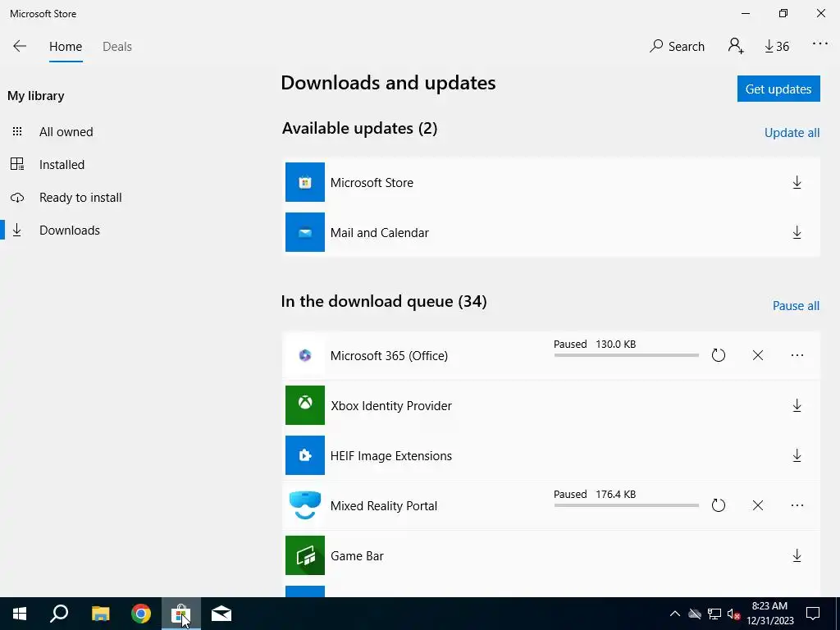
Task: Click the All owned grid icon
Action: pyautogui.click(x=17, y=131)
